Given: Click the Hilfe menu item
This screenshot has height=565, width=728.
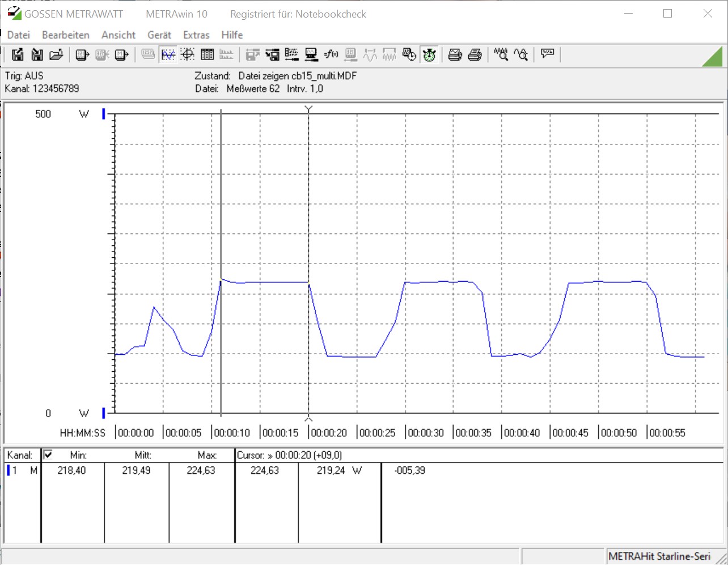Looking at the screenshot, I should (232, 35).
